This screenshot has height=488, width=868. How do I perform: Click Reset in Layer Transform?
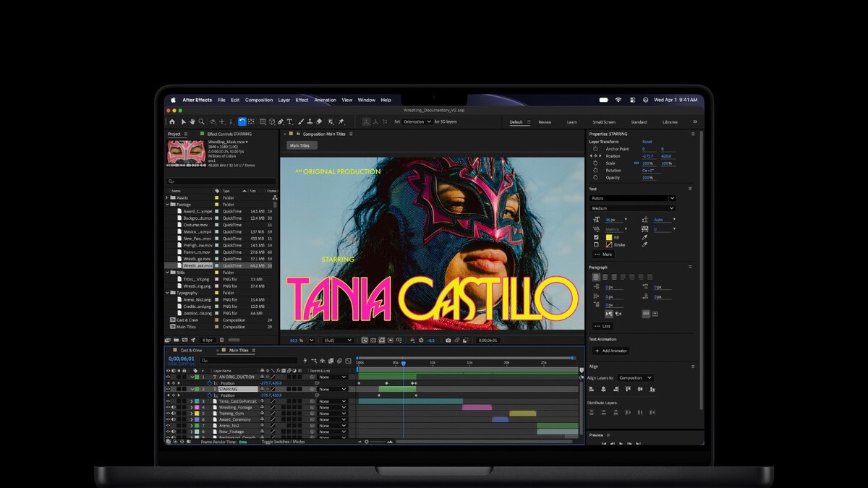tap(647, 142)
